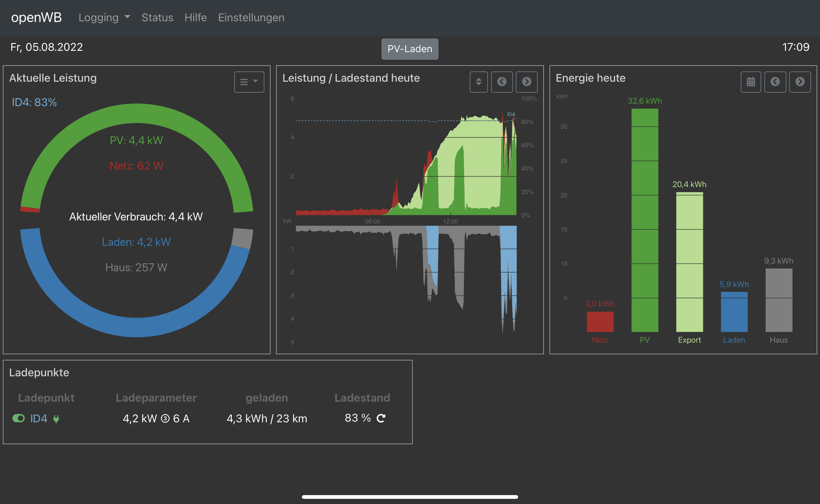The image size is (820, 504).
Task: Toggle the ID4 charge point switch
Action: pos(19,418)
